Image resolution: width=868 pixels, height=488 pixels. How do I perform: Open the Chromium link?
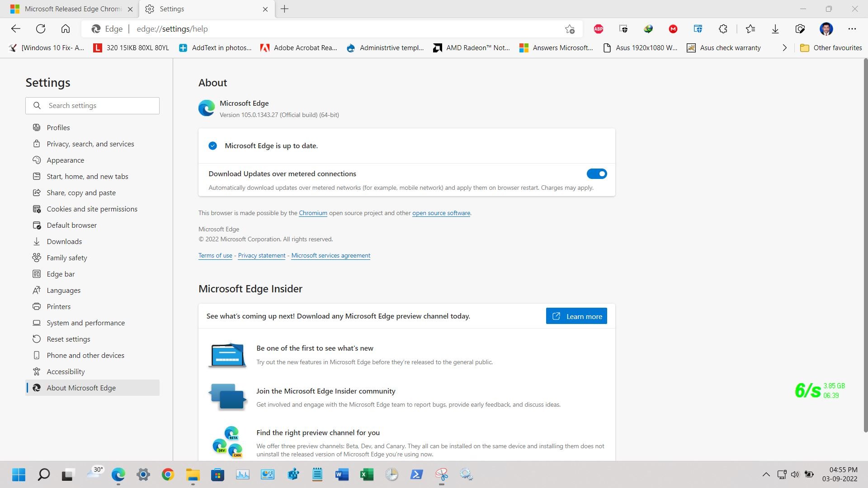pyautogui.click(x=313, y=213)
